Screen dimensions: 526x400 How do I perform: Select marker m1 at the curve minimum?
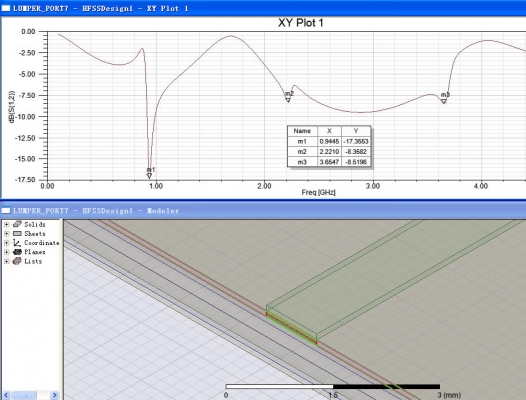pyautogui.click(x=150, y=176)
